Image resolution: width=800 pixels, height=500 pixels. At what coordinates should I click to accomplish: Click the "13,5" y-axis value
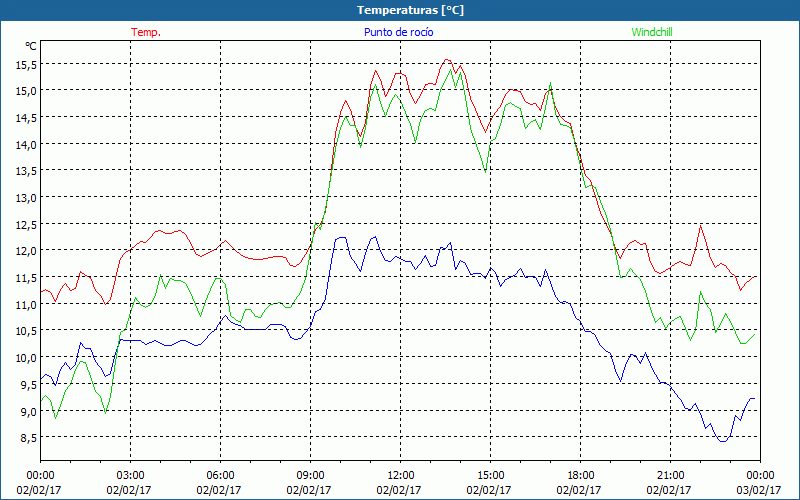[x=26, y=171]
